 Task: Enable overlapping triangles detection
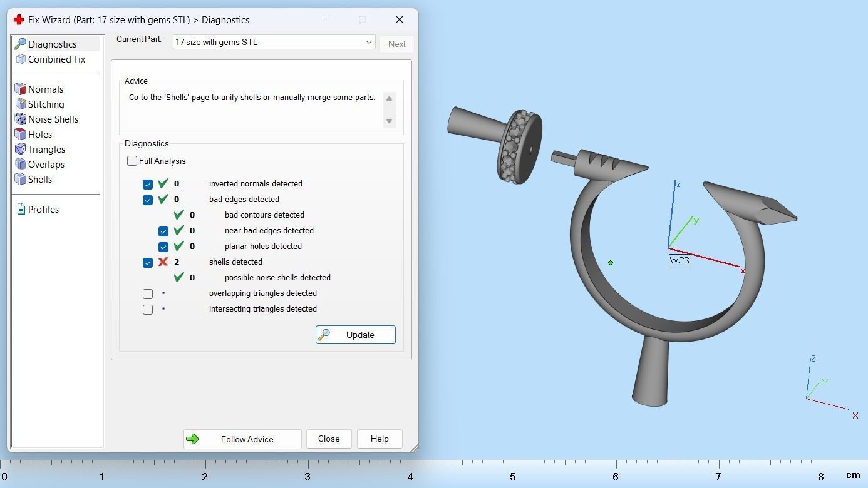[x=148, y=293]
